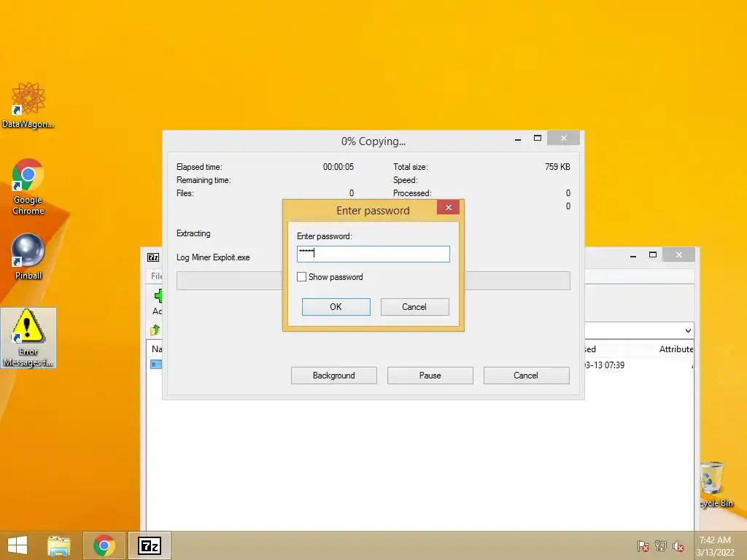Open File Explorer from the taskbar

click(58, 545)
